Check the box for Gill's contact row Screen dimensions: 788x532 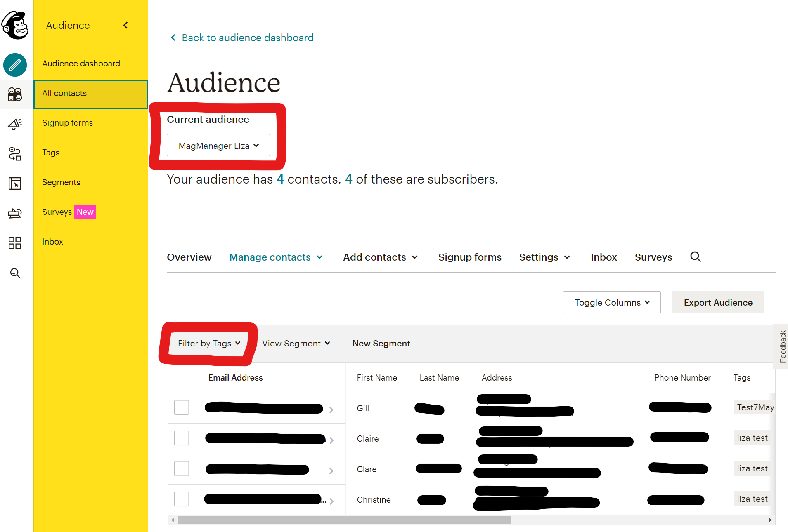(x=182, y=408)
